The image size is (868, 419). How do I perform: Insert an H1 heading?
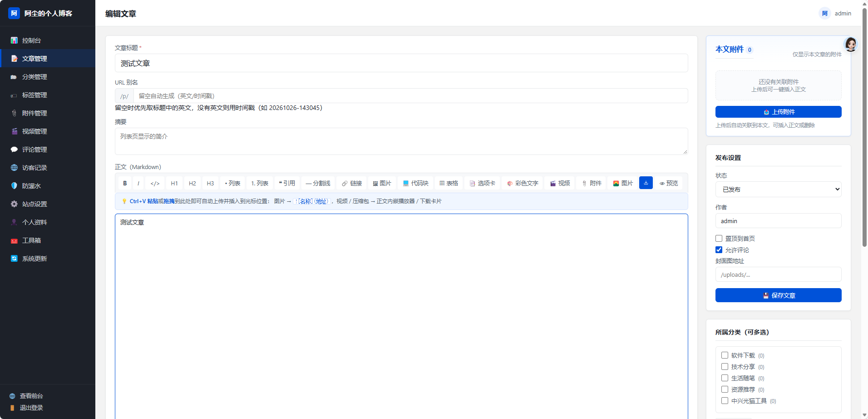[x=174, y=183]
